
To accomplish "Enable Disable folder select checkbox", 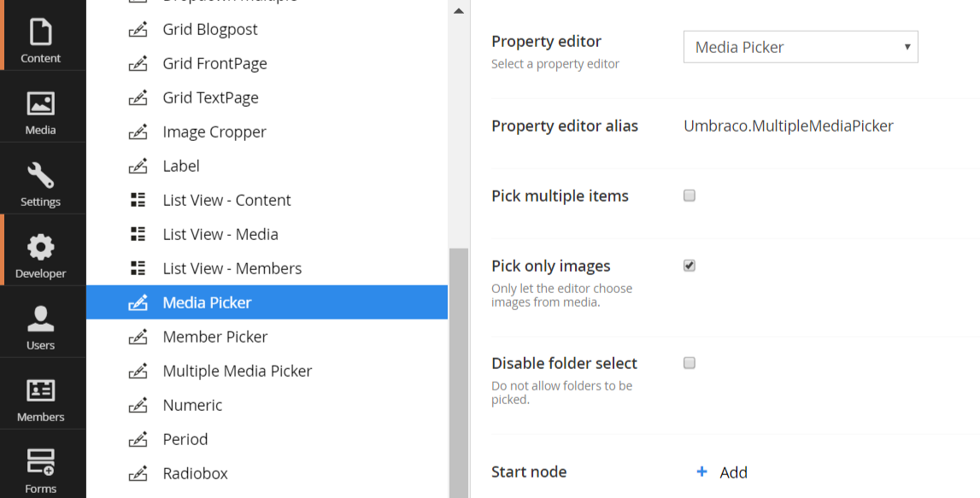I will [690, 363].
